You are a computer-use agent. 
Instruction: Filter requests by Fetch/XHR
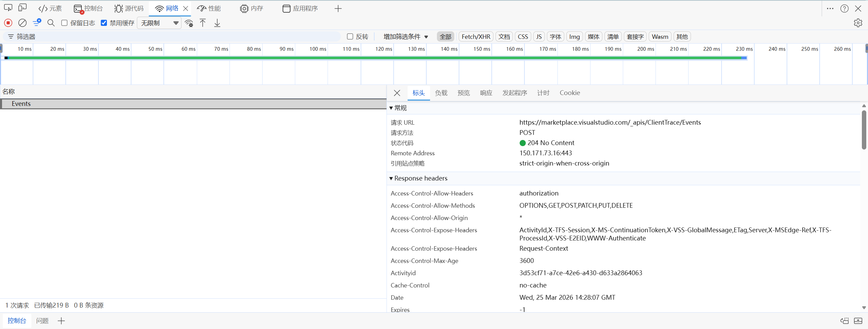point(476,36)
